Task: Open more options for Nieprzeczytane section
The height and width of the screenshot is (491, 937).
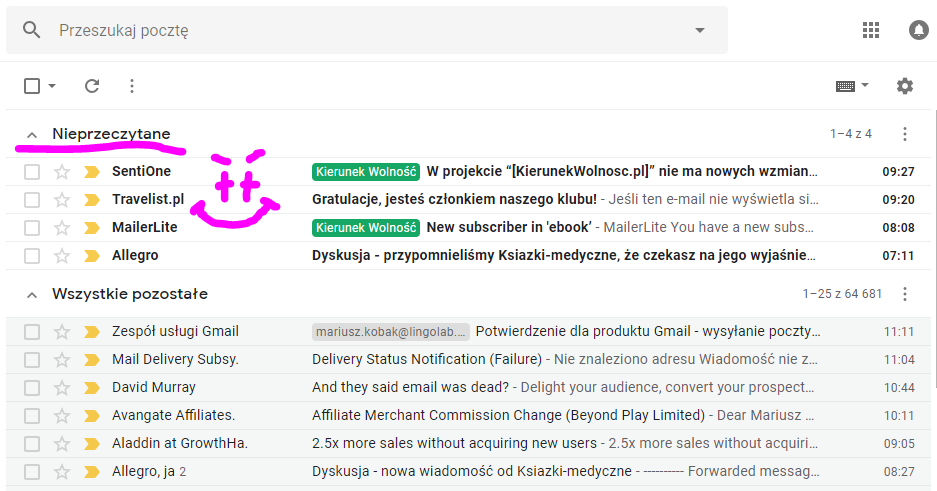Action: (x=905, y=134)
